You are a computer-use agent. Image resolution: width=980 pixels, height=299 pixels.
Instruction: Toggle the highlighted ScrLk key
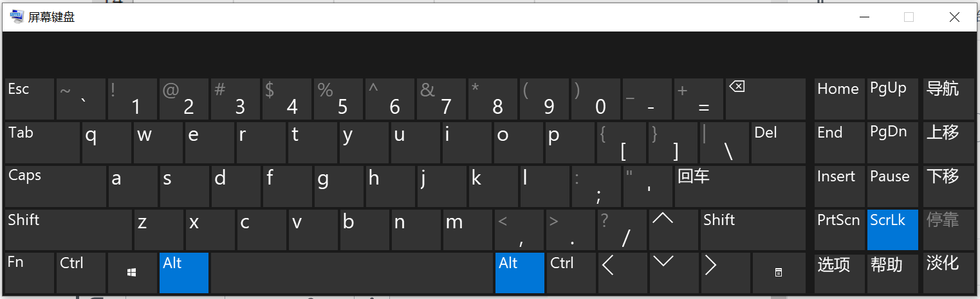892,230
